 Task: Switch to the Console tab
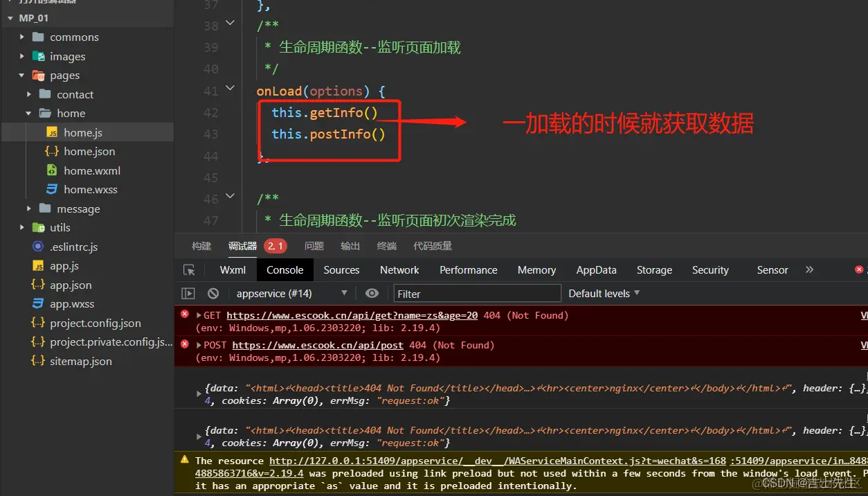pyautogui.click(x=285, y=270)
